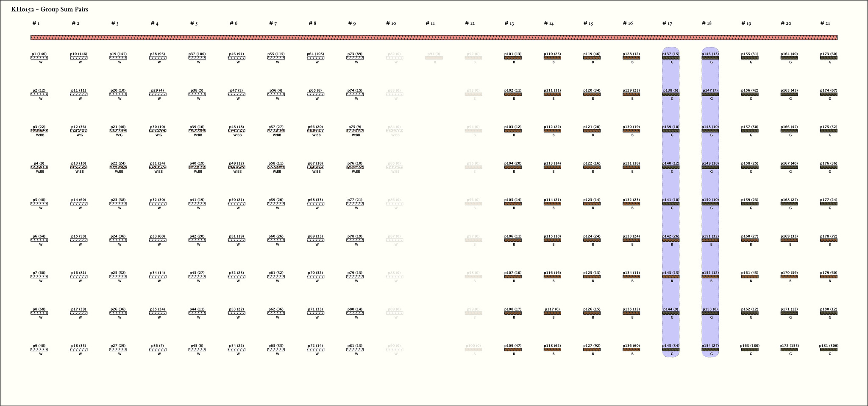The image size is (868, 406).
Task: Select the faded cord p91 (0)
Action: point(434,58)
